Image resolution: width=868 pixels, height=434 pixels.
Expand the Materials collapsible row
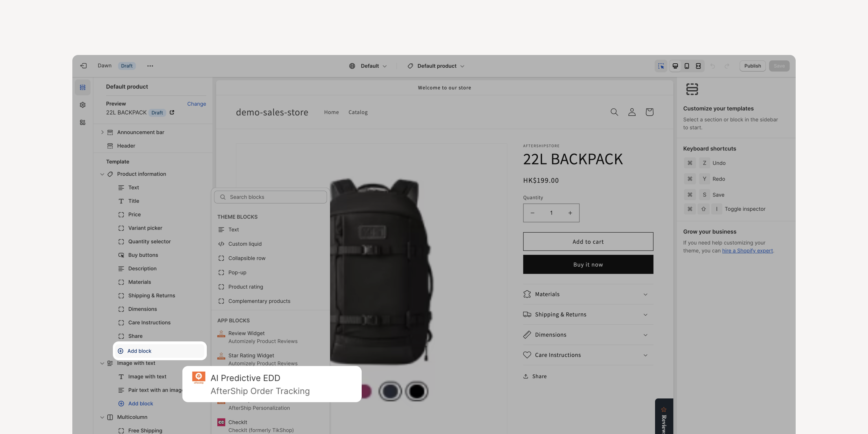click(x=588, y=294)
